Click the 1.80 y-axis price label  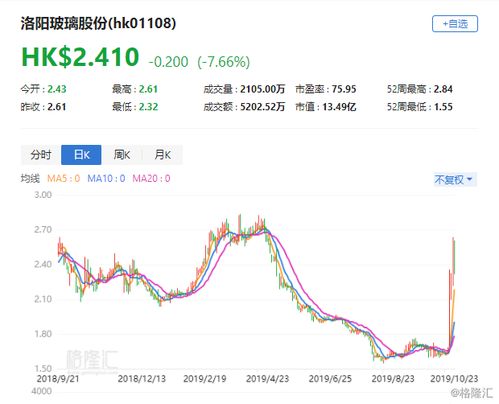[43, 334]
